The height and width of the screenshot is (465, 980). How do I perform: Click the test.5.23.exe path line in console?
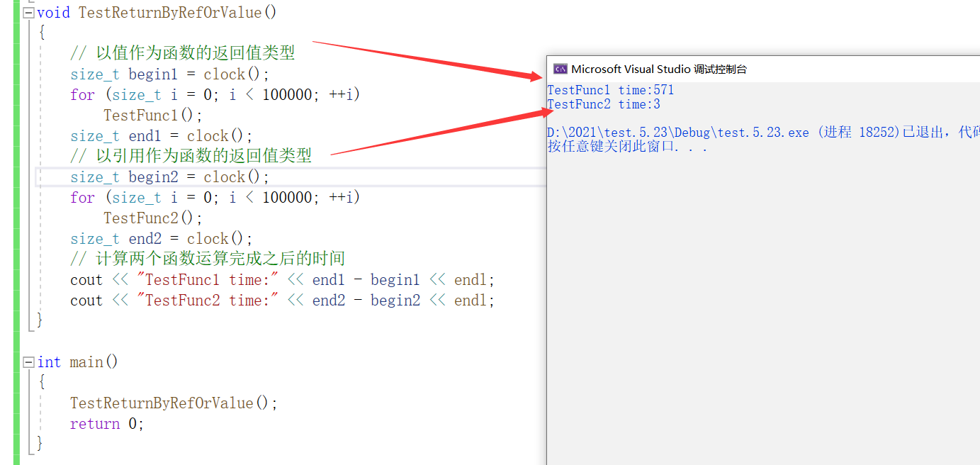coord(763,133)
